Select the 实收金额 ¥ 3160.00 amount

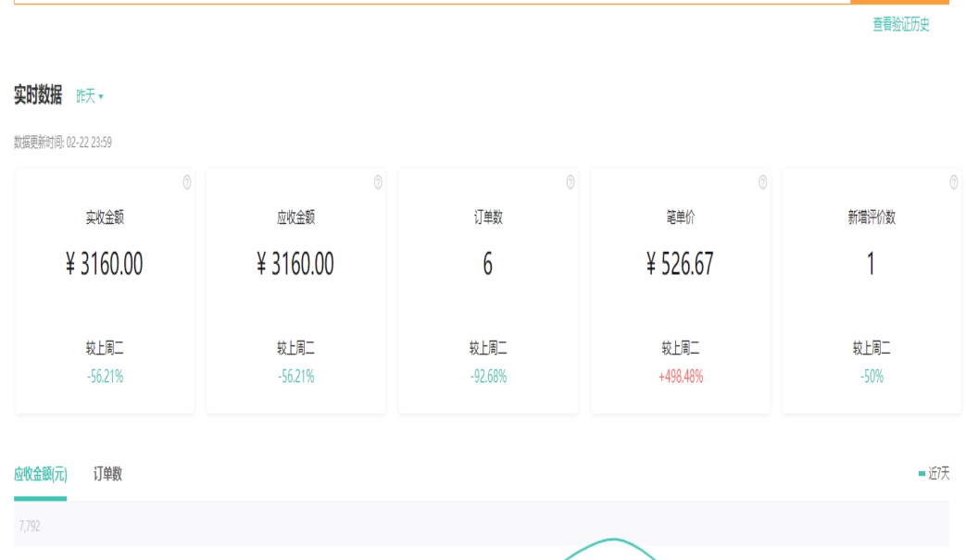point(105,265)
